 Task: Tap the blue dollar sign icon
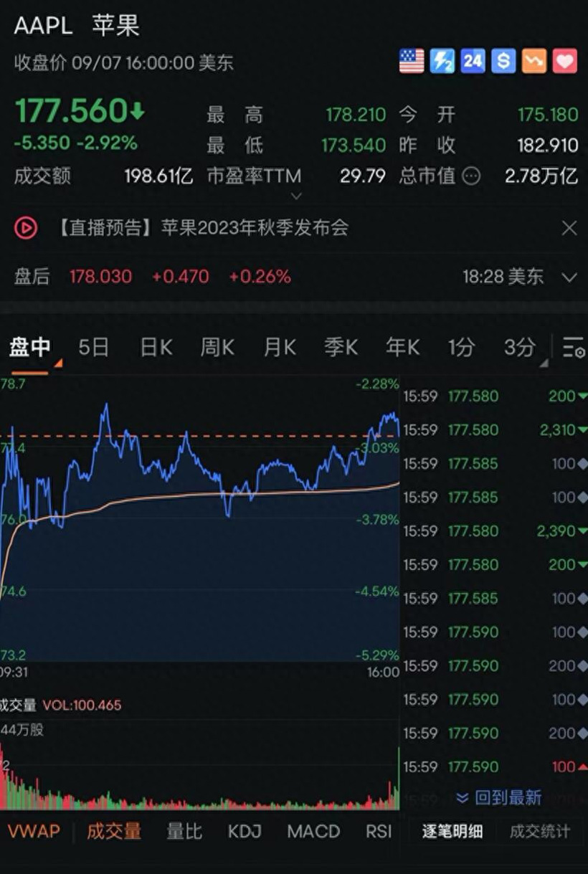(x=503, y=61)
